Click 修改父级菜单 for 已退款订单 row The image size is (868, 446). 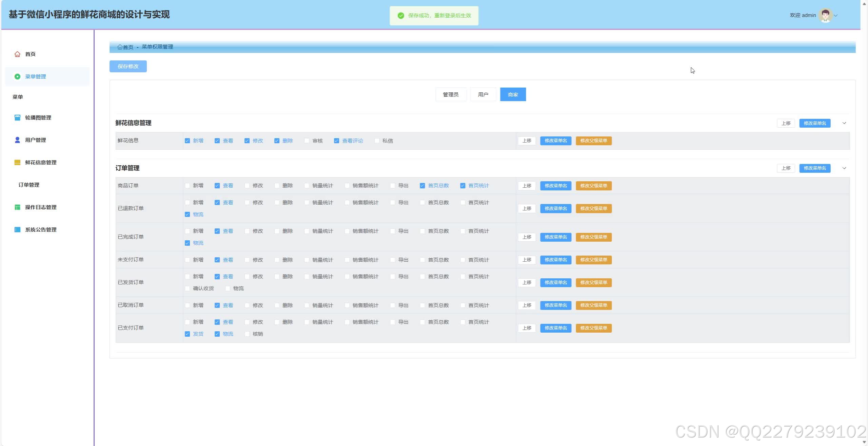coord(593,208)
